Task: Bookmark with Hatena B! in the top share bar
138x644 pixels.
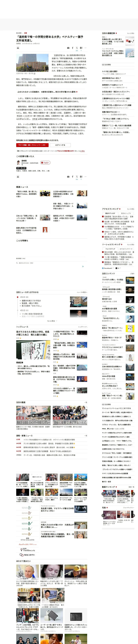Action: (x=81, y=48)
